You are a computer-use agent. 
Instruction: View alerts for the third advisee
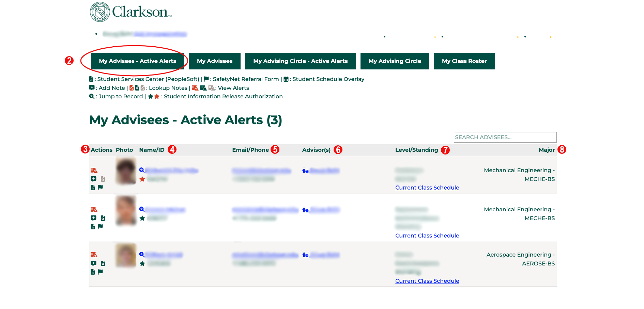[95, 254]
